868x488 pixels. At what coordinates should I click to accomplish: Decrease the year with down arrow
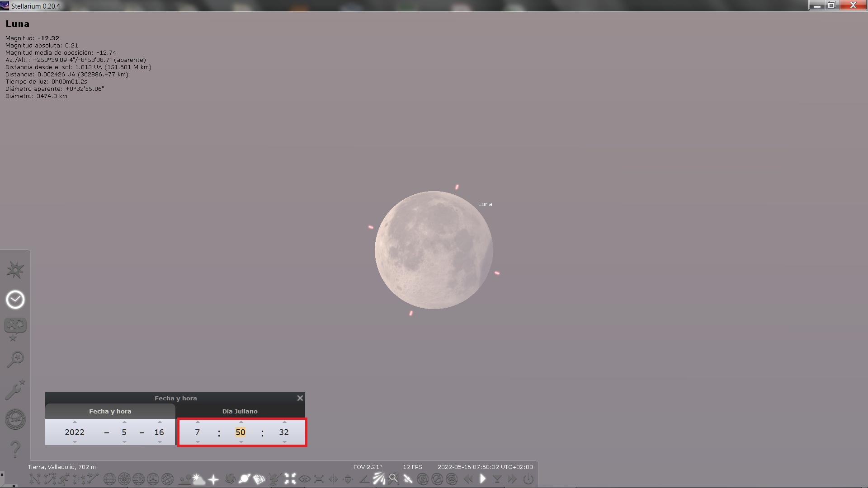75,442
